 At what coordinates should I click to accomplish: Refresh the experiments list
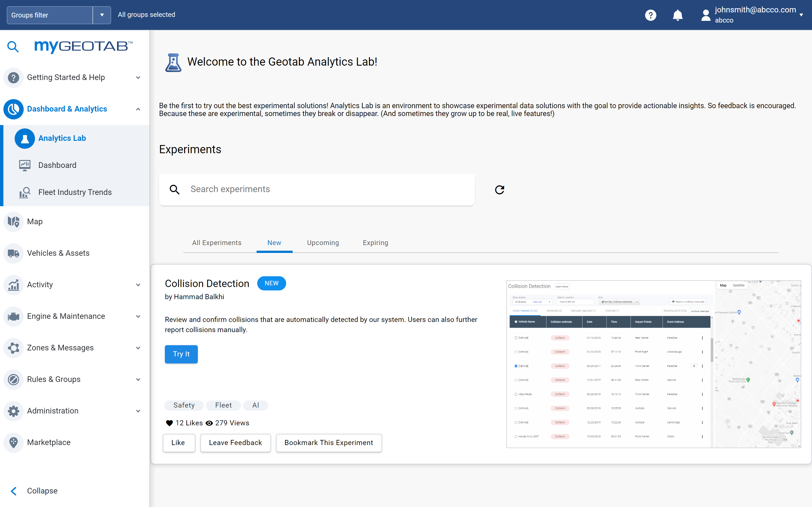[x=499, y=190]
